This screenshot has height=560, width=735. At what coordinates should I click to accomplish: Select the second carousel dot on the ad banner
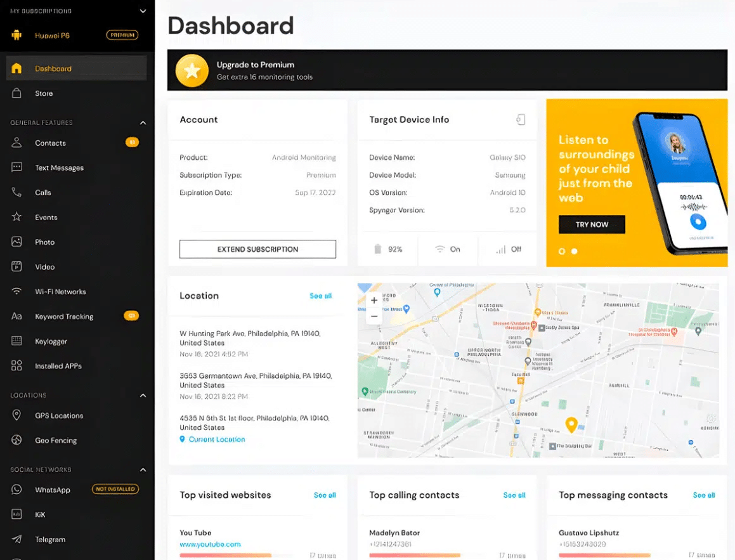[574, 251]
